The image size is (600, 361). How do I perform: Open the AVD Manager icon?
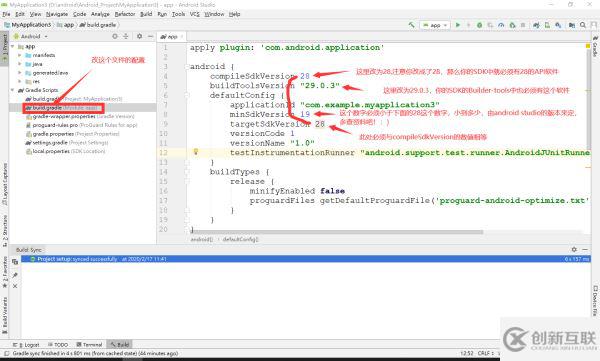pyautogui.click(x=547, y=25)
